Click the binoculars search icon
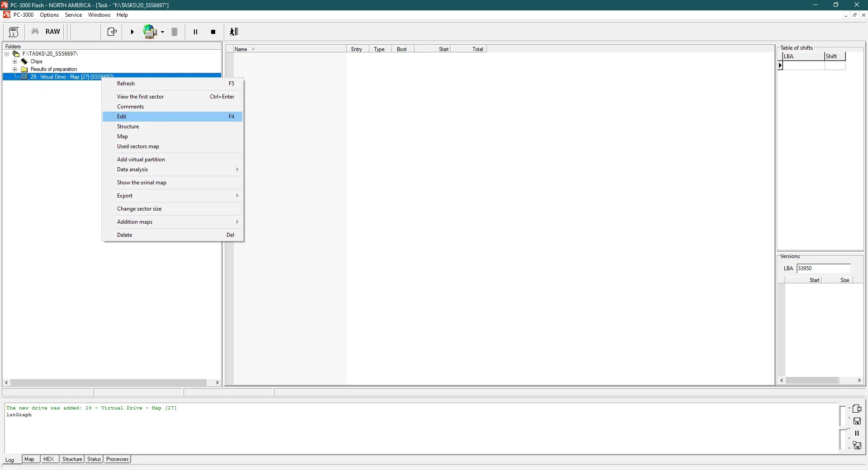 coord(35,32)
